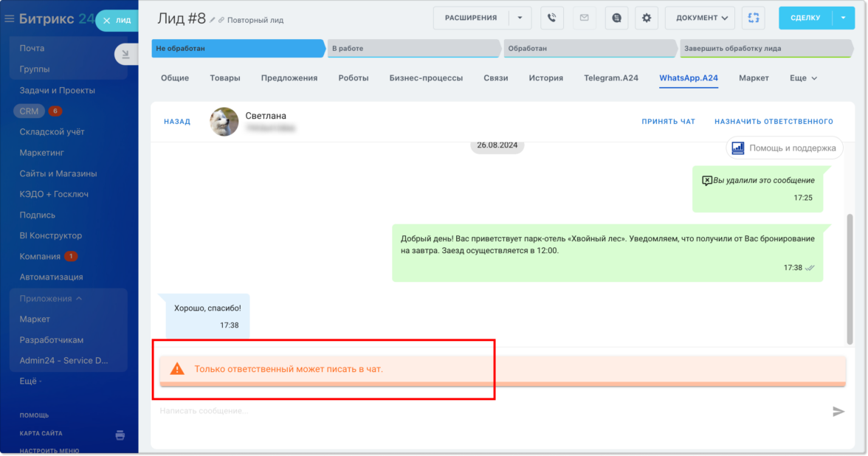Click Назначить ответственного link

[x=774, y=122]
